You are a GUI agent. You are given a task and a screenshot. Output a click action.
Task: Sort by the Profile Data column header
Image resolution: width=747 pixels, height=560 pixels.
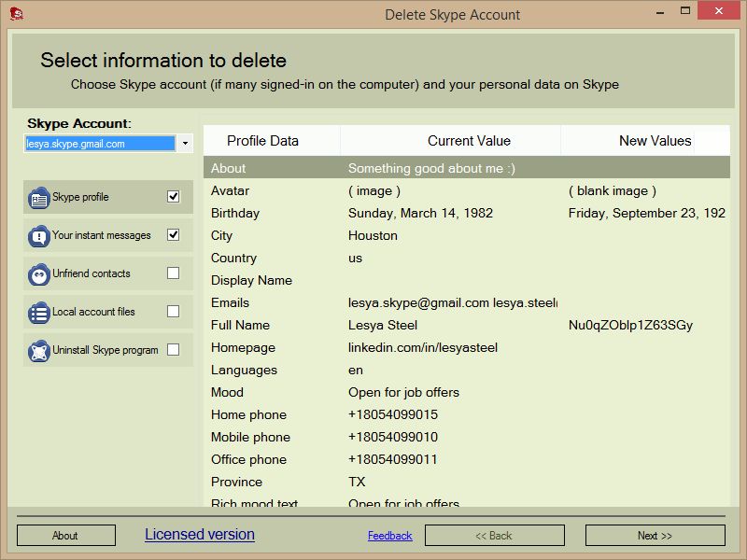pos(272,141)
